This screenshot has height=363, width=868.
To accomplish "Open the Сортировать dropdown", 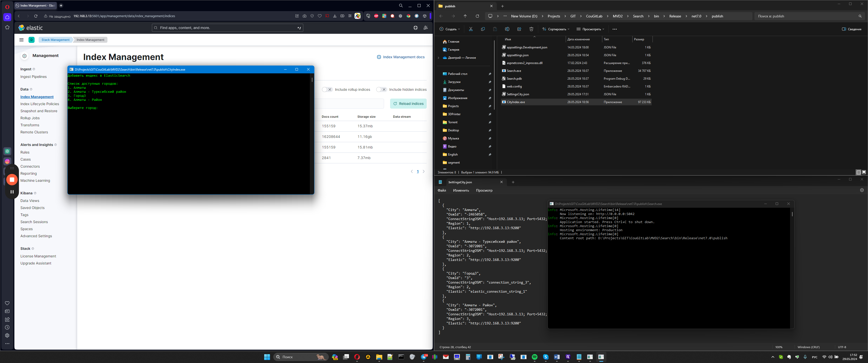I will tap(556, 29).
